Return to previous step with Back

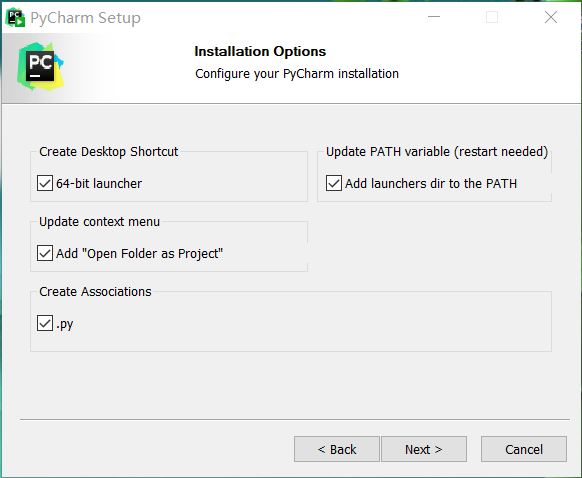click(x=337, y=449)
